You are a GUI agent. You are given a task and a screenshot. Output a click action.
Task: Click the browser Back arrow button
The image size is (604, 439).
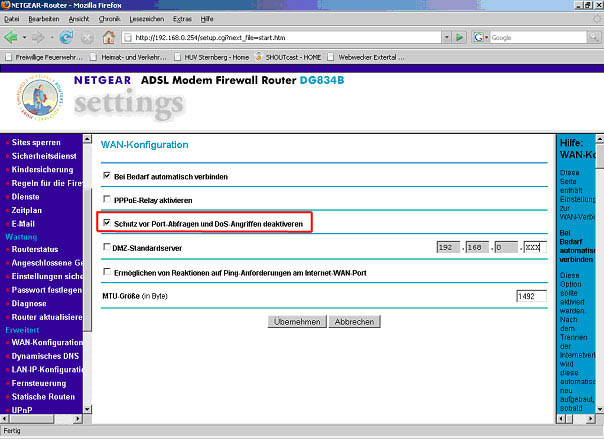click(13, 37)
